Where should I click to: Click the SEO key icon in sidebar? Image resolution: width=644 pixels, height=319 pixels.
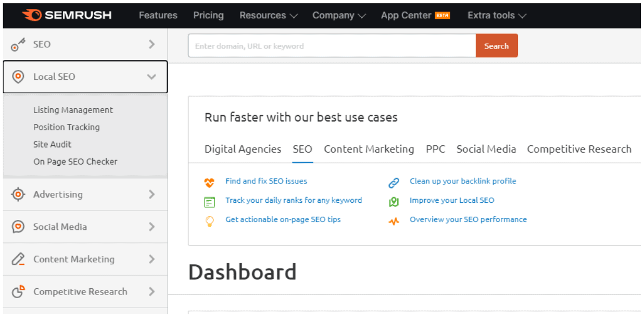coord(18,45)
